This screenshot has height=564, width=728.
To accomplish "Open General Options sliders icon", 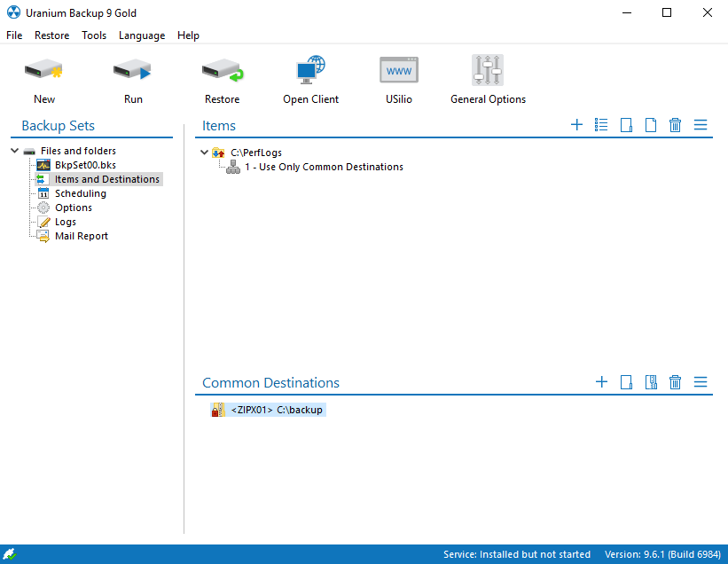I will [x=488, y=70].
